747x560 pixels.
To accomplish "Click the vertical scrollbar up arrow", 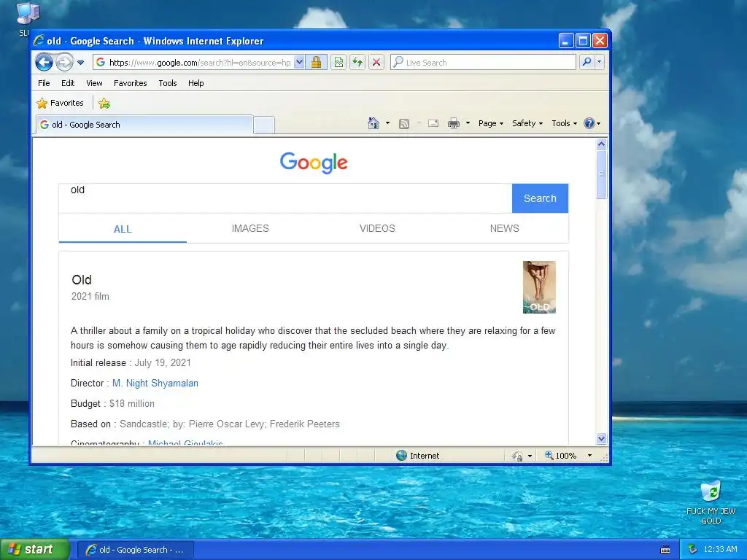I will click(x=601, y=144).
